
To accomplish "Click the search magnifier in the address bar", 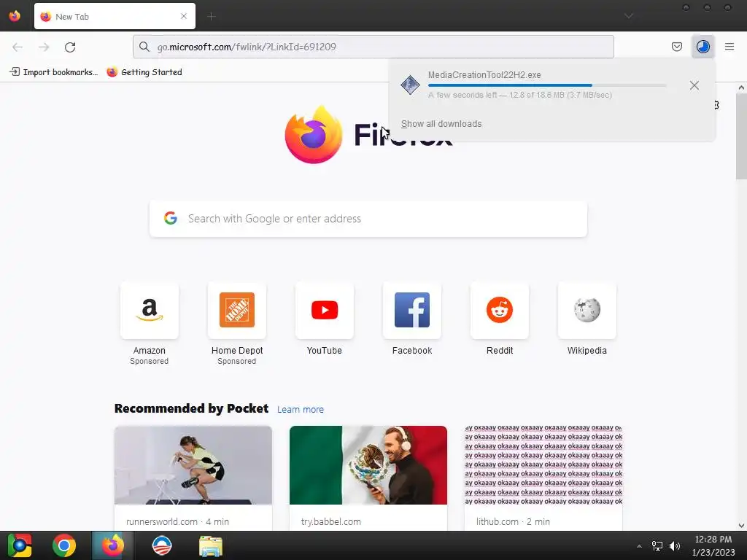I will [144, 47].
